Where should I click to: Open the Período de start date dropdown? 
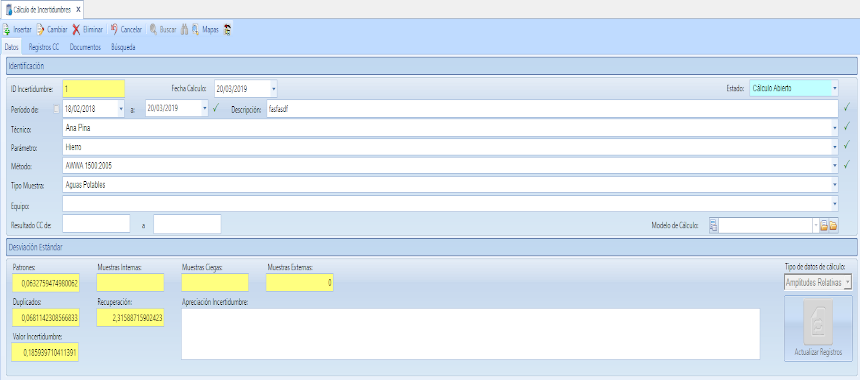(x=121, y=109)
